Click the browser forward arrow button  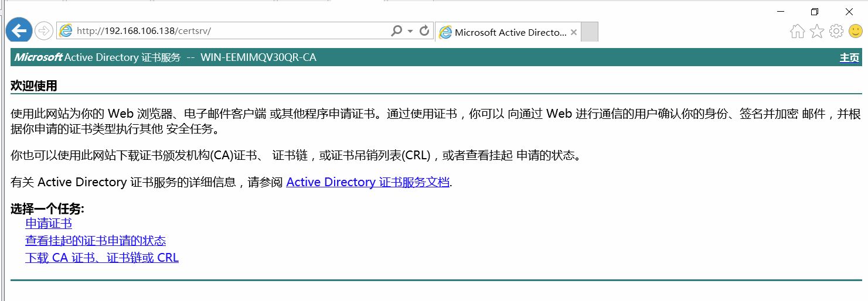tap(43, 31)
